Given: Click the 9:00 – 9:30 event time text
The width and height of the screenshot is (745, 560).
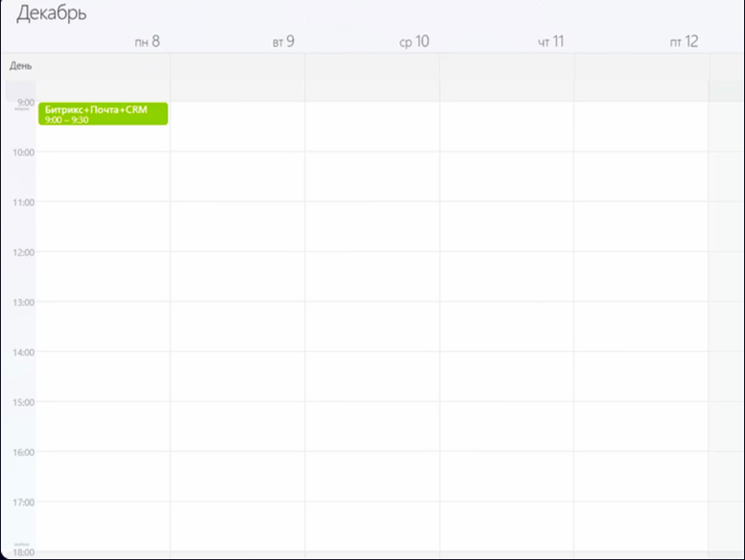Looking at the screenshot, I should (x=67, y=120).
